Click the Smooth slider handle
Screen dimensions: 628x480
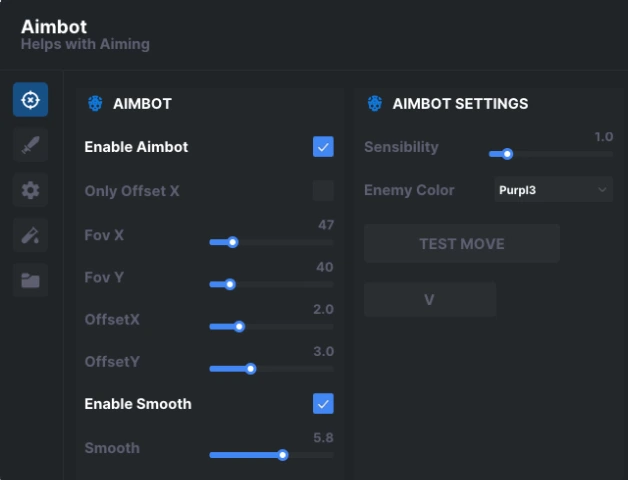(x=283, y=455)
